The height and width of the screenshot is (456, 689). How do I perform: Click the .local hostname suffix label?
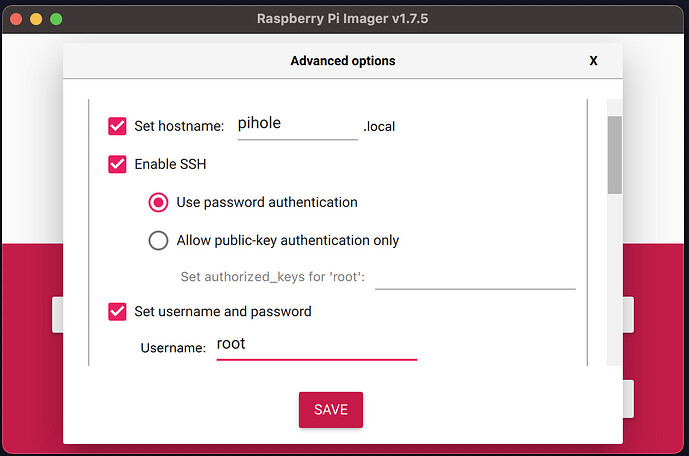click(x=379, y=127)
